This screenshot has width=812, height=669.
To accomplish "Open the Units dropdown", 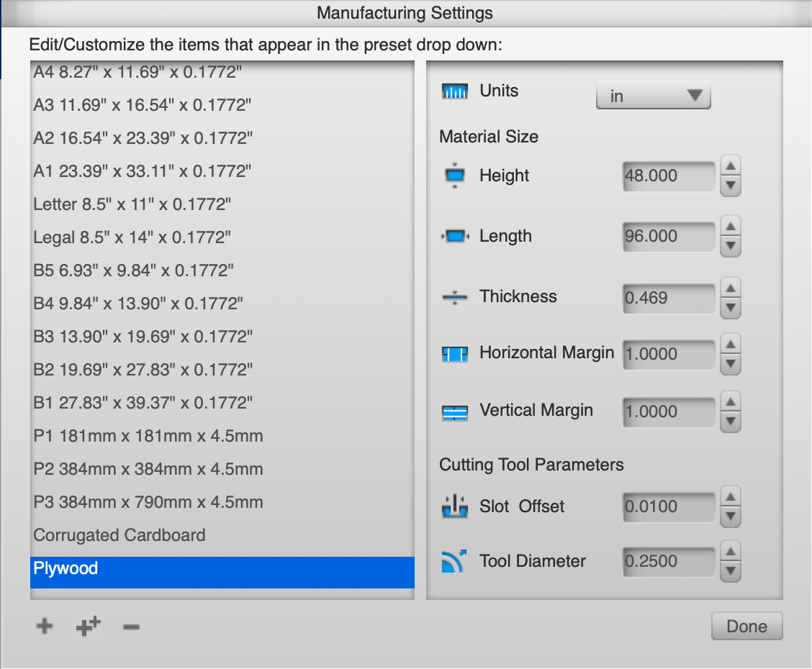I will coord(653,96).
